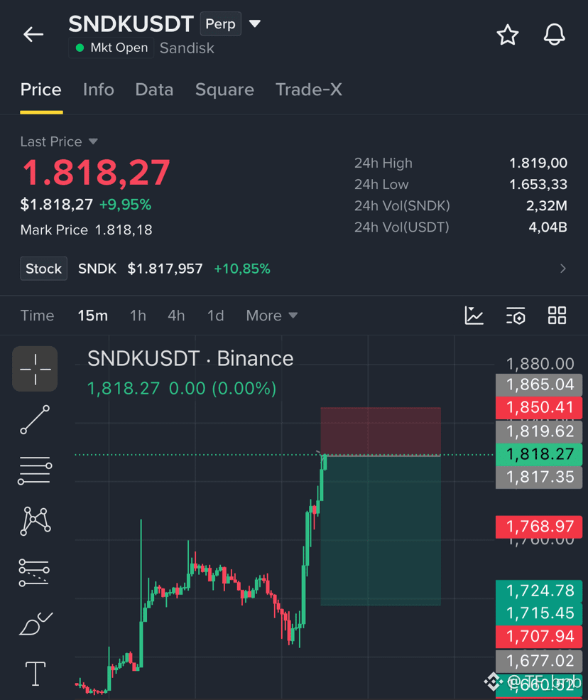Tap the Perp contract badge
The image size is (588, 700).
220,23
